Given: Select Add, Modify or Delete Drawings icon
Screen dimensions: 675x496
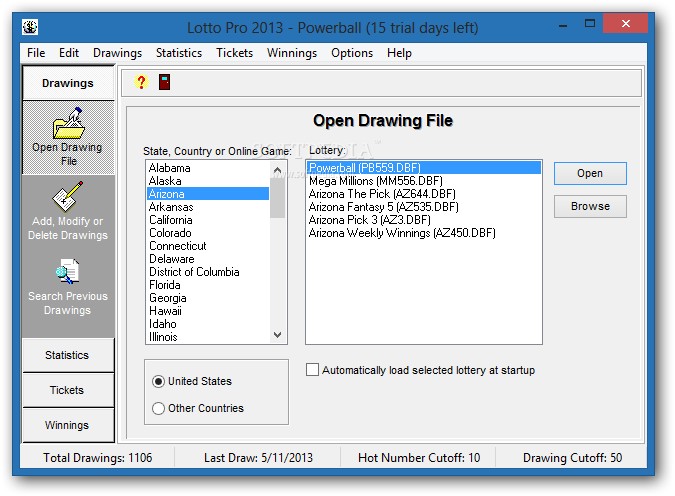Looking at the screenshot, I should (68, 197).
